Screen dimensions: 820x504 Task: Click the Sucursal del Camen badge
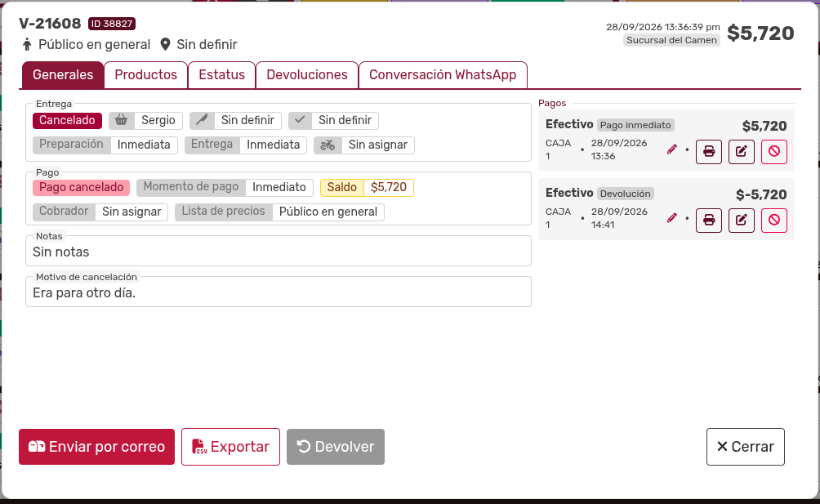click(x=671, y=40)
